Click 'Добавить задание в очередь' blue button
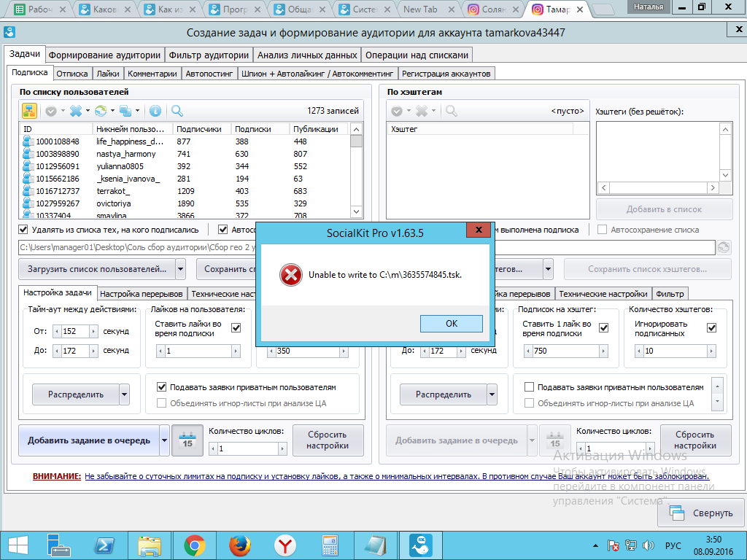This screenshot has width=747, height=560. coord(89,440)
